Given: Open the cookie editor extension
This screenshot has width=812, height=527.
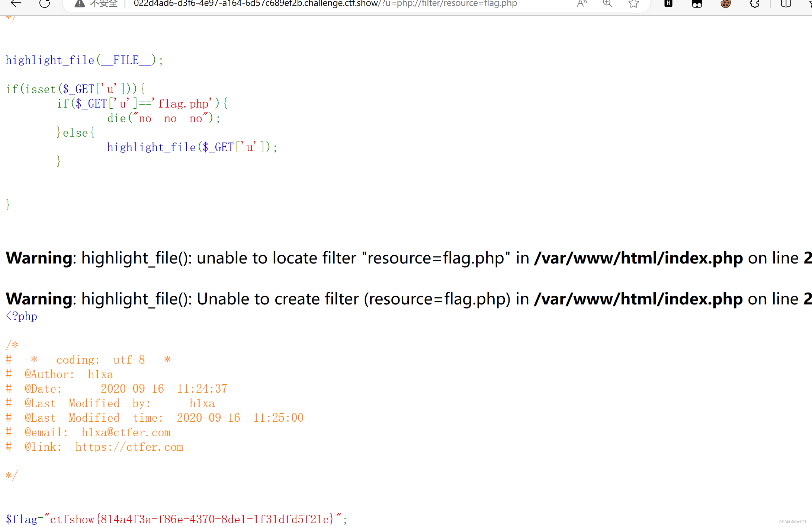Looking at the screenshot, I should click(725, 4).
